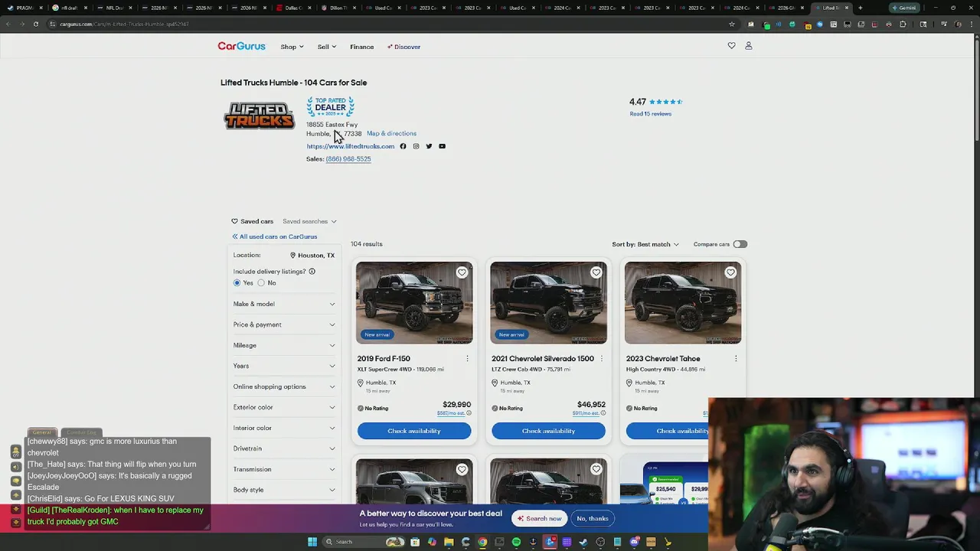Viewport: 980px width, 551px height.
Task: Open the Shop menu
Action: pos(292,47)
